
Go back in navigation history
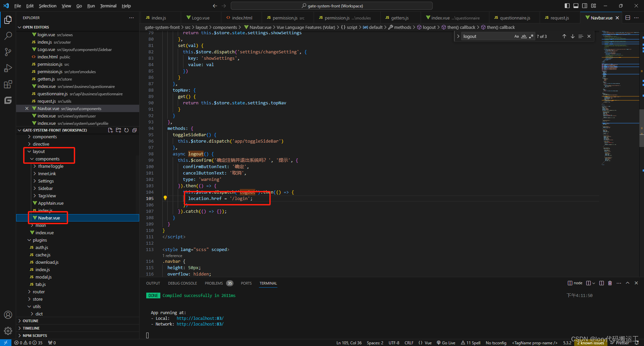[x=215, y=6]
